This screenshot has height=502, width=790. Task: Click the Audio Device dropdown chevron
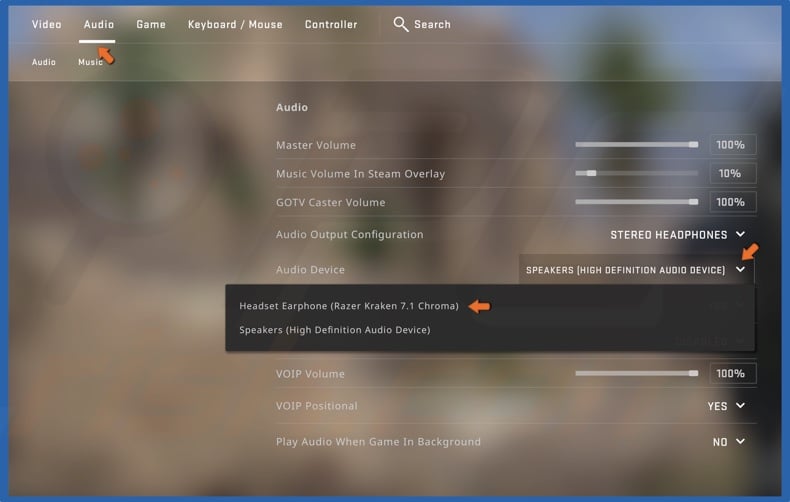click(x=740, y=270)
